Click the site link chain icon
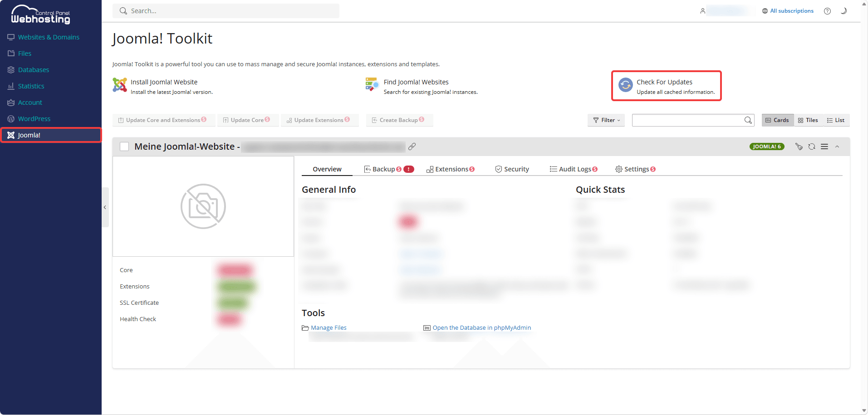This screenshot has width=868, height=415. (412, 146)
